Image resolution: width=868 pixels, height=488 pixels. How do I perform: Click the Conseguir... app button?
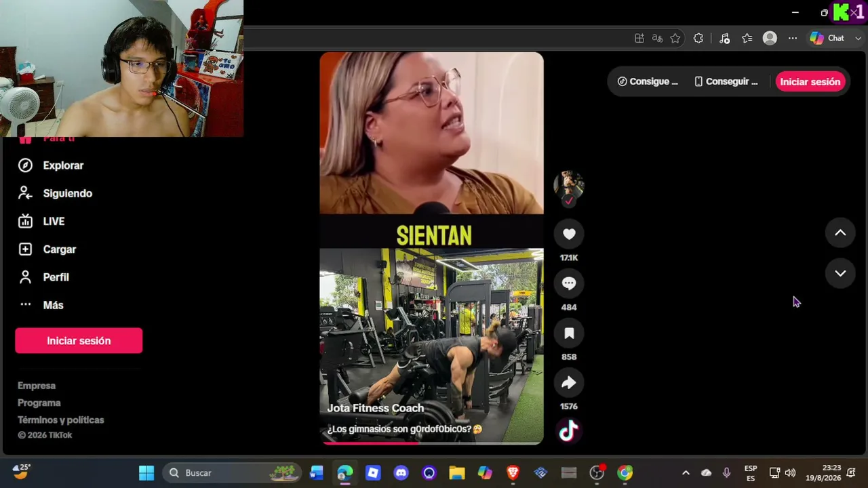coord(726,81)
